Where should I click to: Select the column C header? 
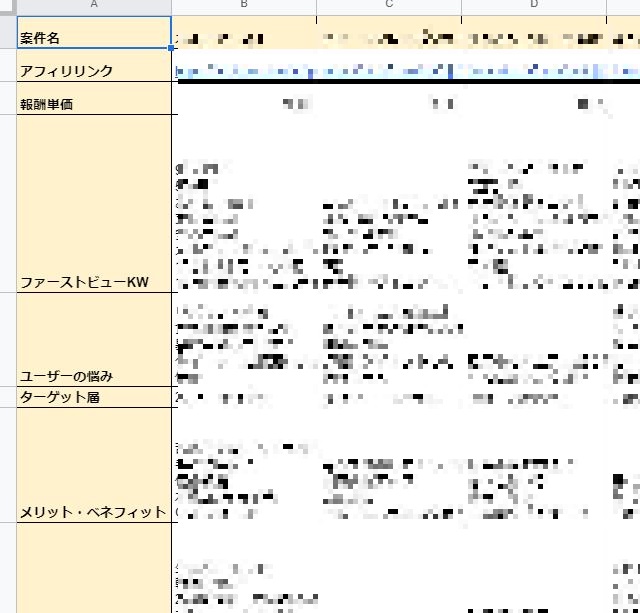[388, 6]
